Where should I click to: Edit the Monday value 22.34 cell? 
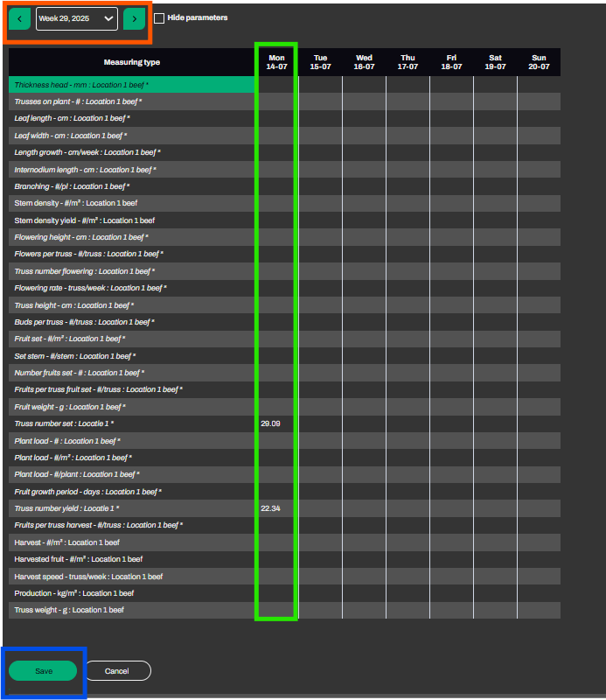[x=276, y=508]
